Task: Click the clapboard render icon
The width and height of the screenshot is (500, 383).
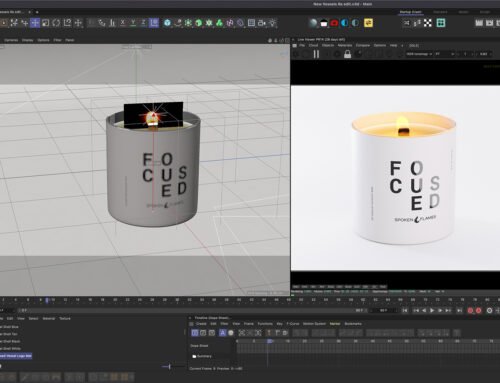Action: coord(324,23)
